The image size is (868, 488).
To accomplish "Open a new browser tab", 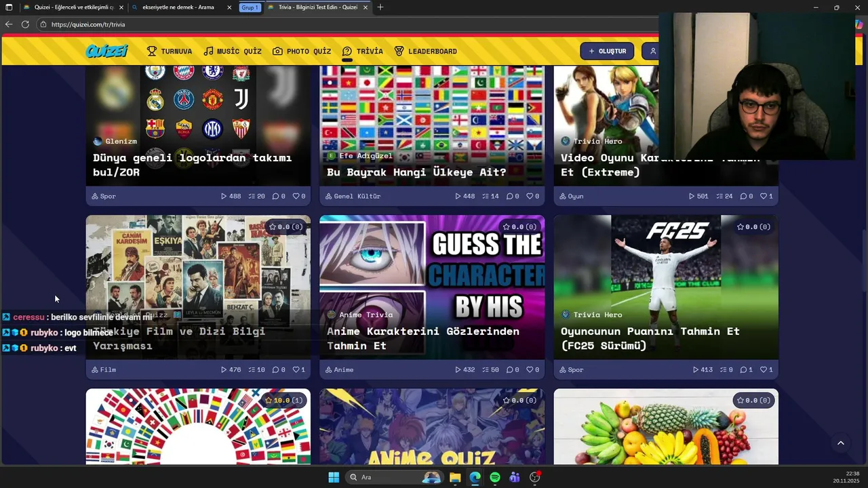I will 380,7.
